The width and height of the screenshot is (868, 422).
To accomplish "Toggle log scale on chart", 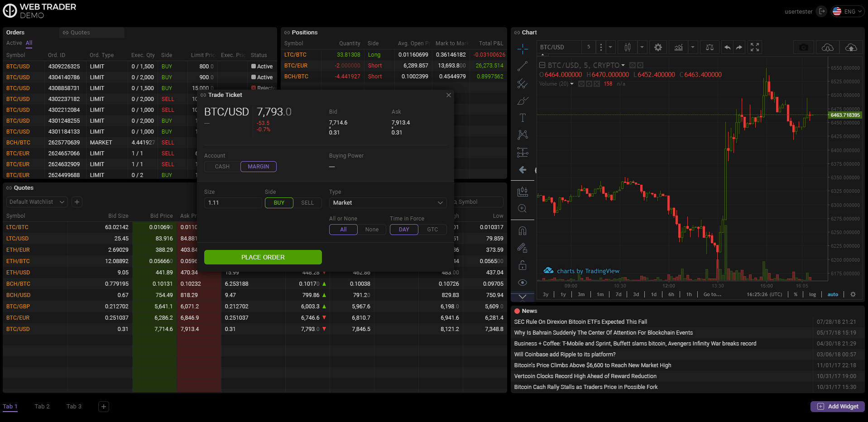I will tap(813, 294).
